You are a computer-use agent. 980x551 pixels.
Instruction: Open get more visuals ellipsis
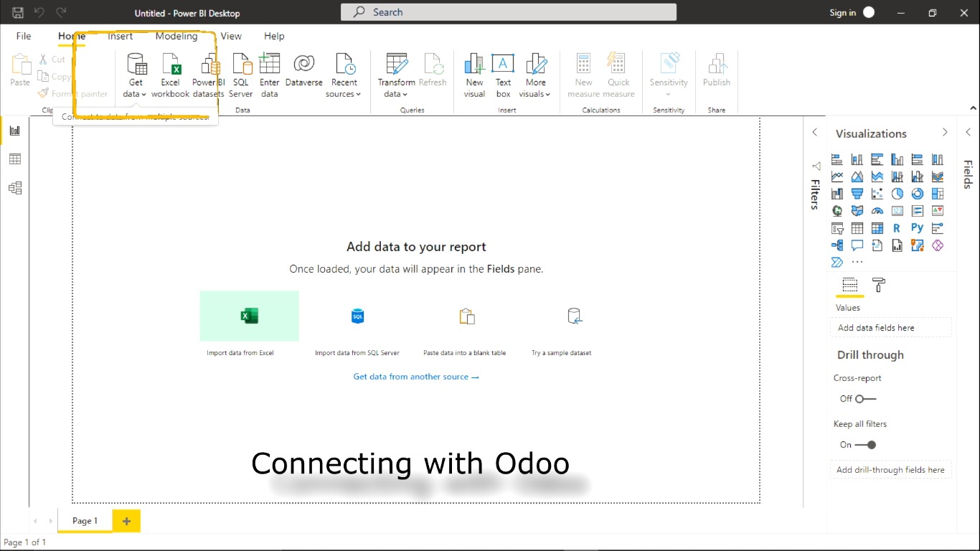point(857,263)
